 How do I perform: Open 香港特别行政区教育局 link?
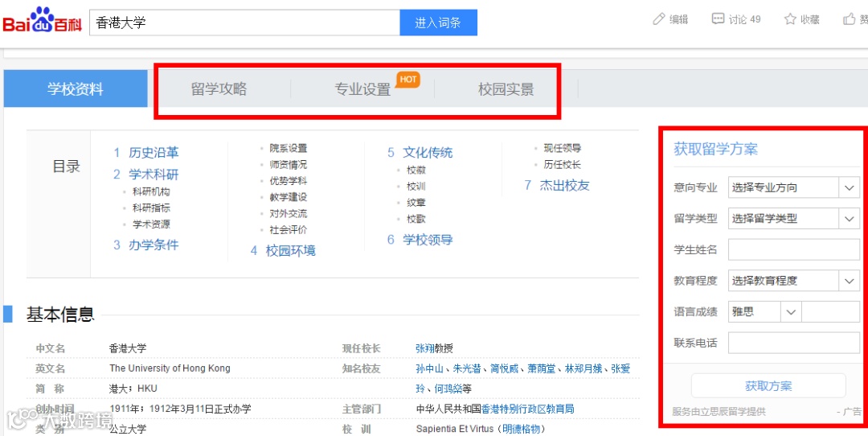(x=527, y=409)
